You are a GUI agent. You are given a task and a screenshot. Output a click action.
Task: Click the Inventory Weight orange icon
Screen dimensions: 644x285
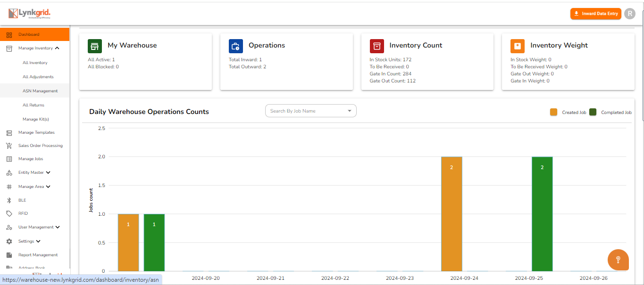(518, 46)
